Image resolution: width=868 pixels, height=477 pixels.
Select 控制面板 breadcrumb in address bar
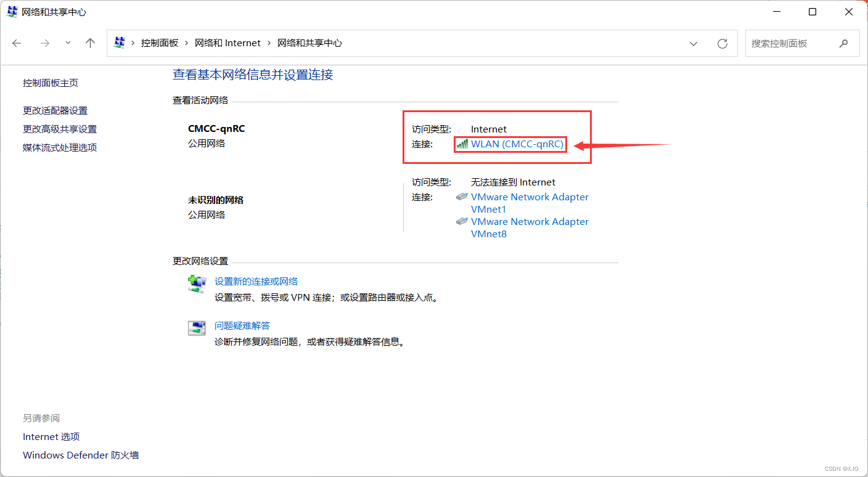pos(160,43)
